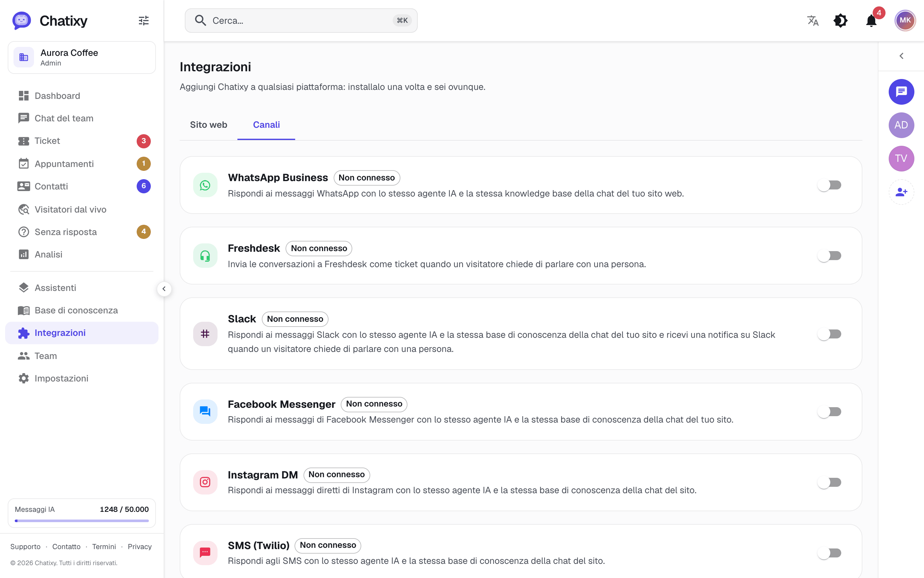Go to Ticket section
Image resolution: width=924 pixels, height=578 pixels.
point(82,141)
